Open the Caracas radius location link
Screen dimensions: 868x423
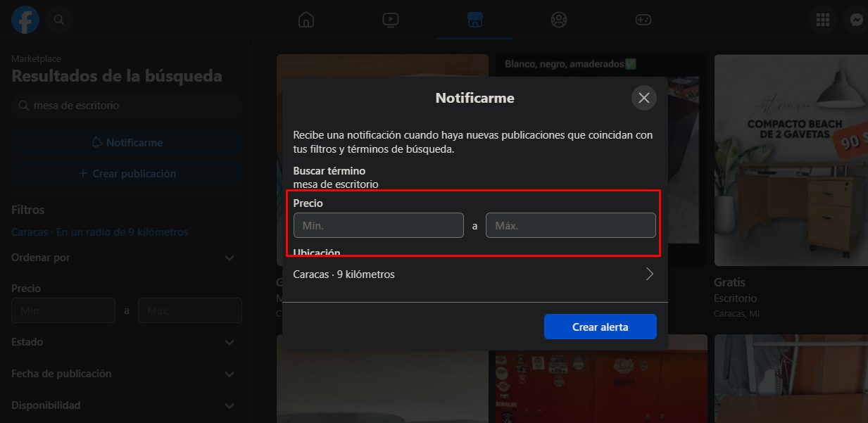tap(100, 232)
